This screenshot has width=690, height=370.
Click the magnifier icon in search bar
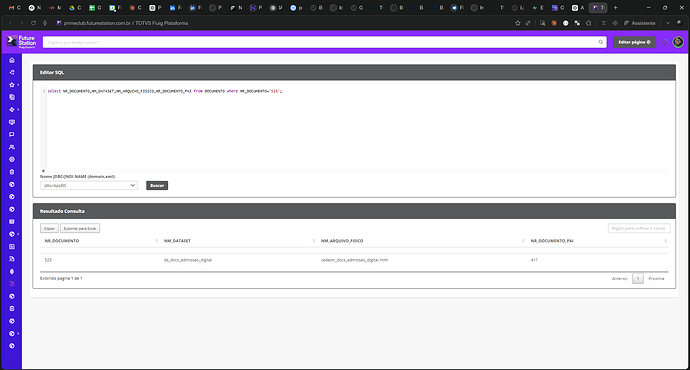tap(601, 42)
